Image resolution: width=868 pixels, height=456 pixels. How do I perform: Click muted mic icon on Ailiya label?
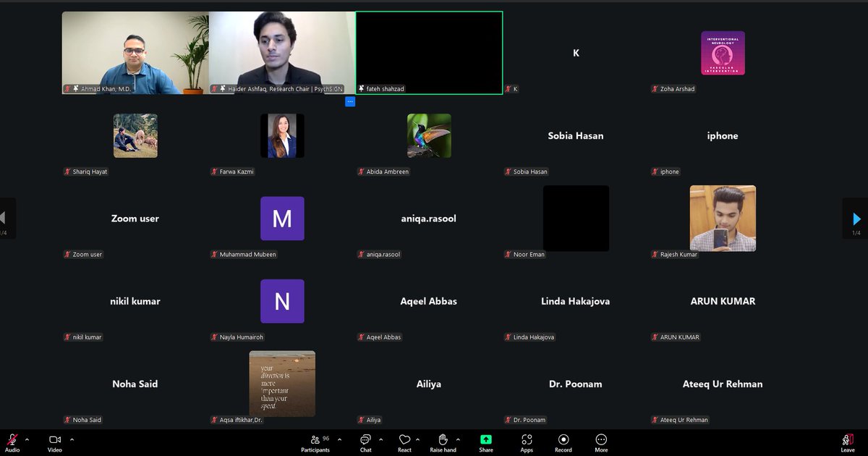[x=362, y=420]
